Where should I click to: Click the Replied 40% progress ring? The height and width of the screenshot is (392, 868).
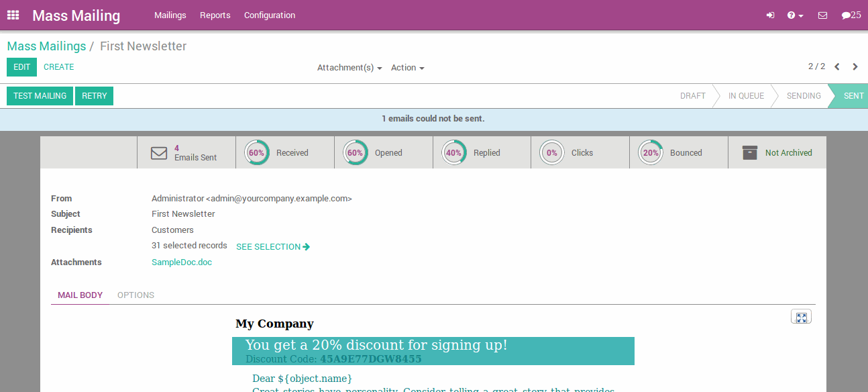click(x=453, y=152)
